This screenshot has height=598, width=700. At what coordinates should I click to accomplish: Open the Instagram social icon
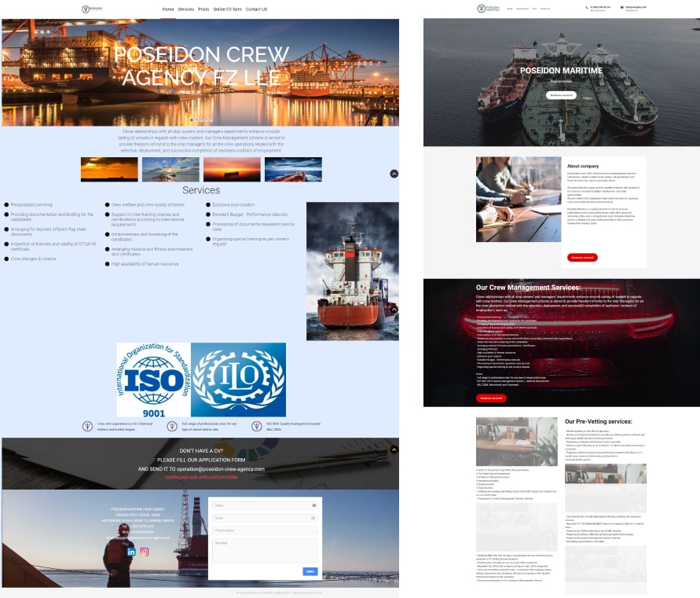tap(145, 552)
